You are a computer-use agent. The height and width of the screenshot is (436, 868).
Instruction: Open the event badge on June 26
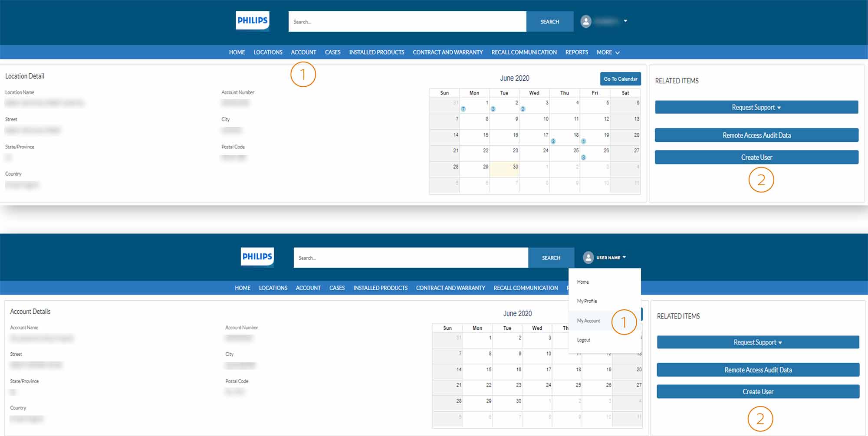tap(583, 157)
